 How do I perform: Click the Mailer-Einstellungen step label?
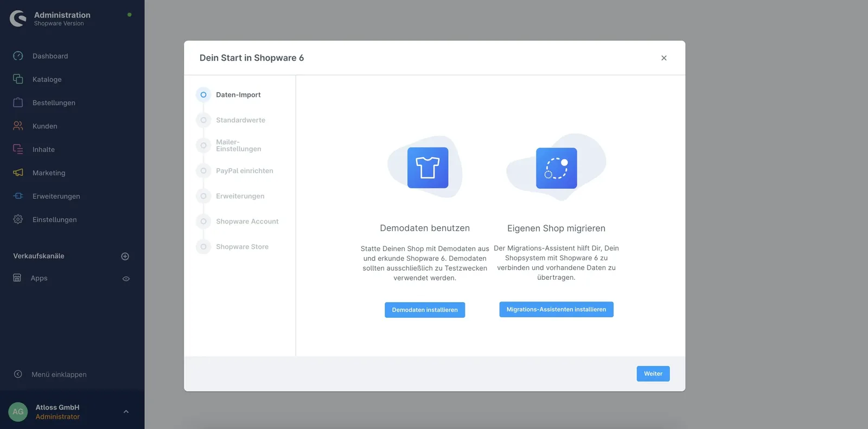pos(239,145)
